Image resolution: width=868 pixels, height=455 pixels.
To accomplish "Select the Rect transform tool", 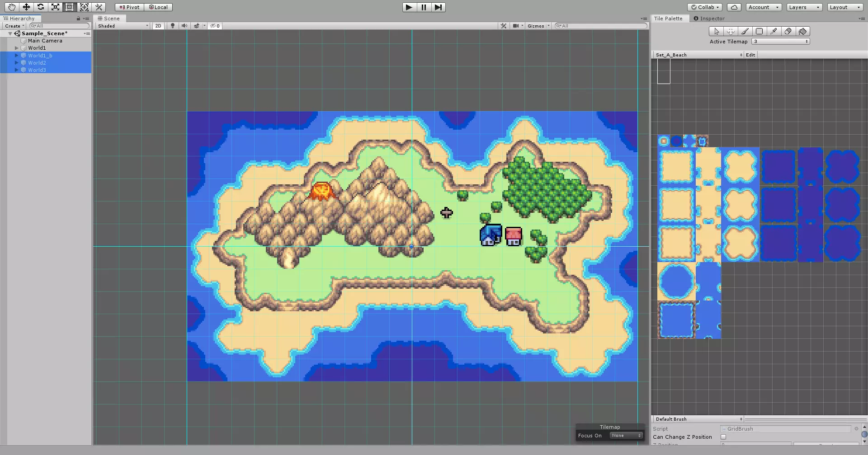I will pyautogui.click(x=69, y=7).
